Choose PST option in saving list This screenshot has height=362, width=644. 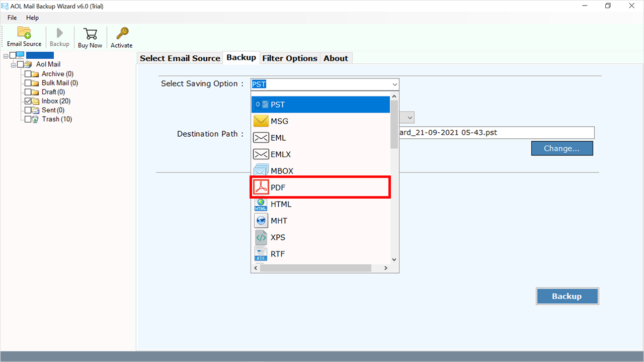[320, 105]
